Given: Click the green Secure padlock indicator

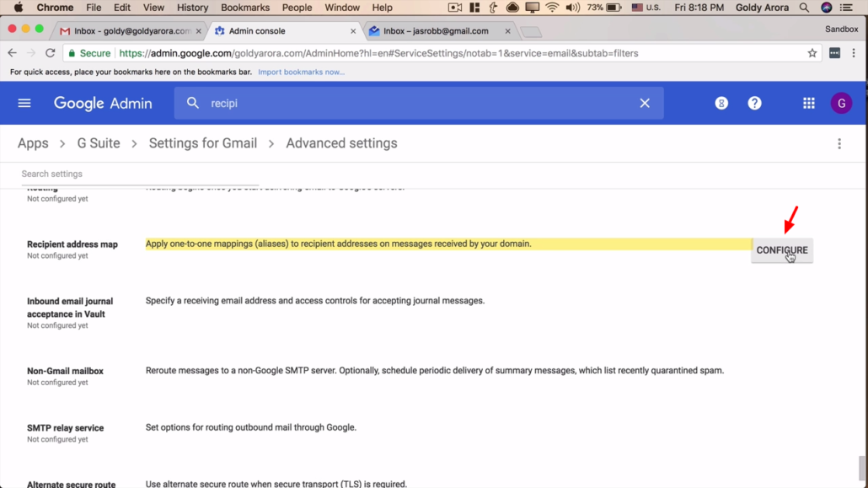Looking at the screenshot, I should [x=89, y=53].
